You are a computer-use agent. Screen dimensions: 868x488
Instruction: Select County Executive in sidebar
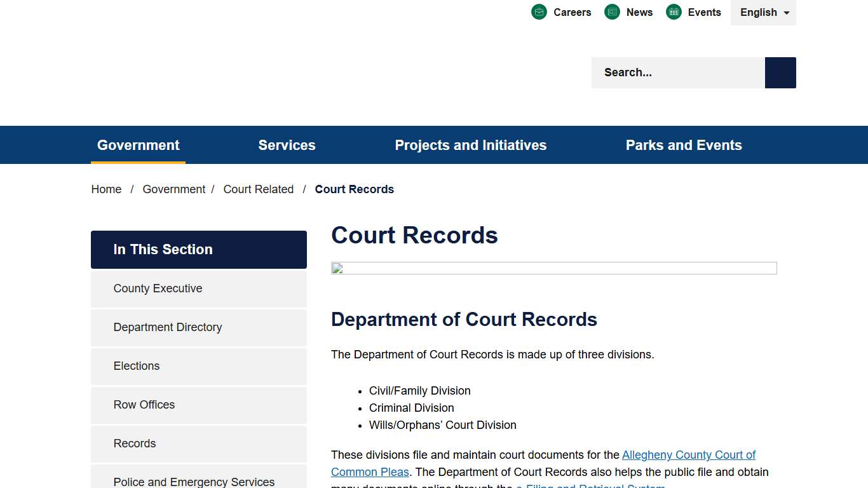[158, 288]
